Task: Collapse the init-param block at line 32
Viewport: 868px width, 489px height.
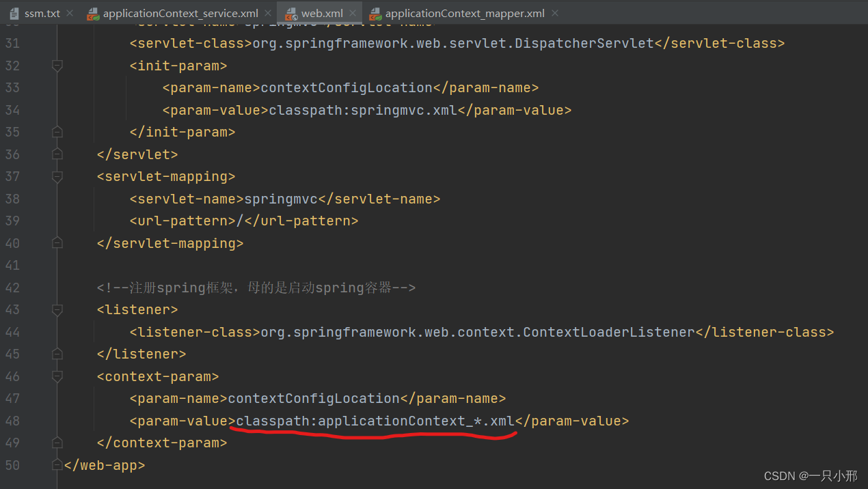Action: [x=57, y=66]
